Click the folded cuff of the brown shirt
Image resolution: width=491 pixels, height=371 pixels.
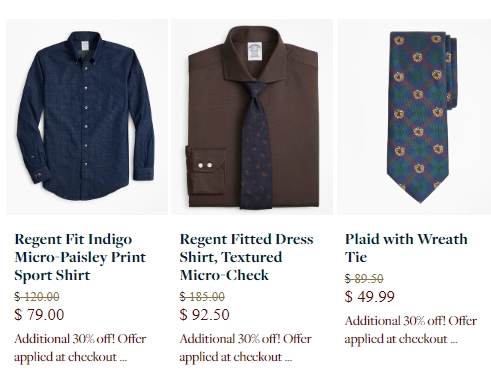pyautogui.click(x=206, y=171)
